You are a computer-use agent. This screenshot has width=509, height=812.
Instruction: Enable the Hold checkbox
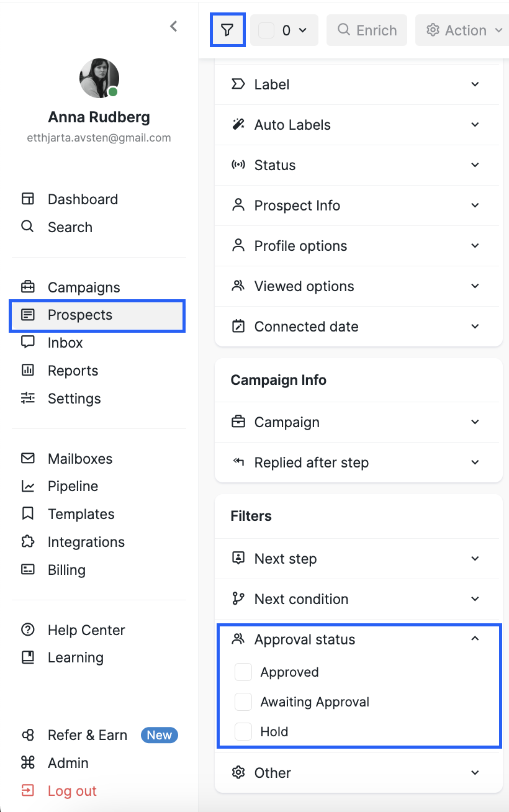pyautogui.click(x=243, y=732)
